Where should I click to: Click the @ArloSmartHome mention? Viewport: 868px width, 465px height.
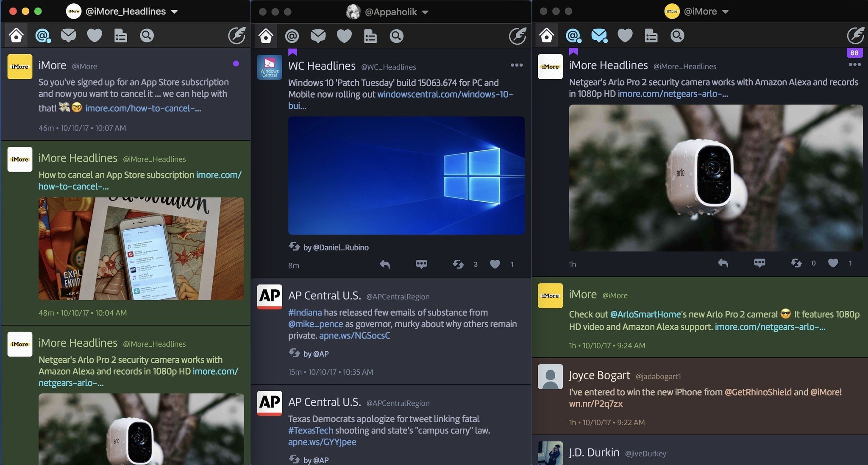645,315
